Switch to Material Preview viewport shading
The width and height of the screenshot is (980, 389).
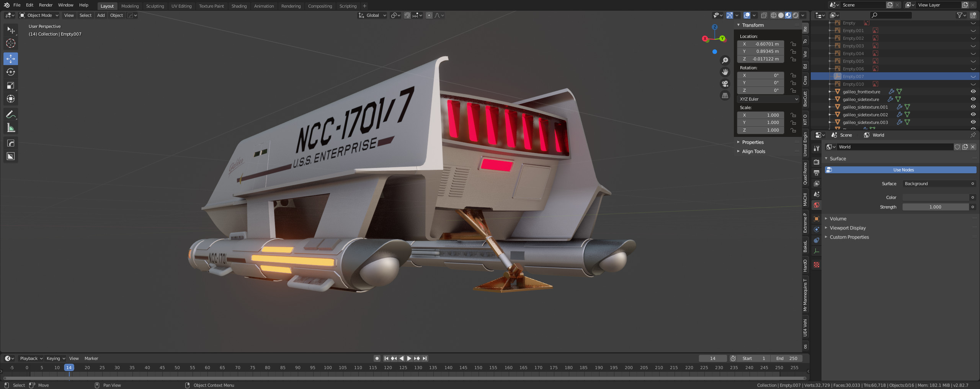pyautogui.click(x=788, y=15)
